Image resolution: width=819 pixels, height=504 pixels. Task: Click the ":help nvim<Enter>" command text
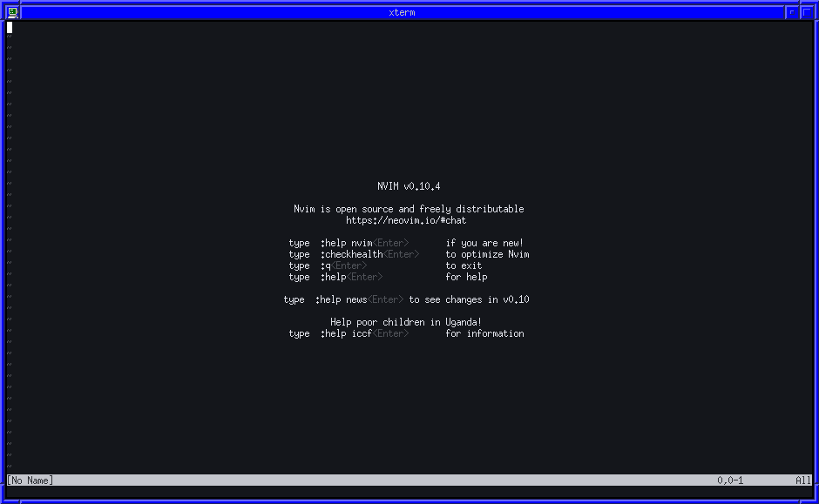click(364, 243)
